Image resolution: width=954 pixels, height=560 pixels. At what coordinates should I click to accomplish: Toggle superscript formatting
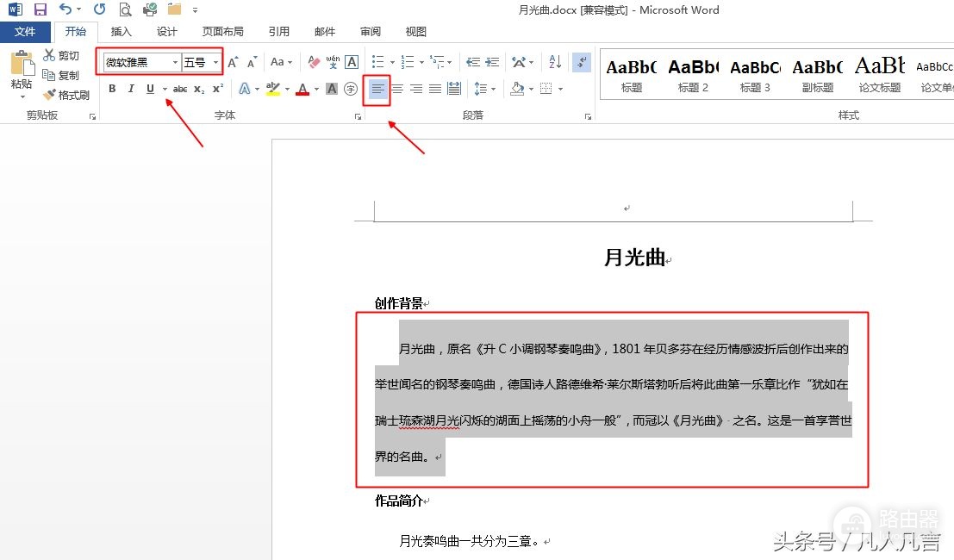point(218,89)
